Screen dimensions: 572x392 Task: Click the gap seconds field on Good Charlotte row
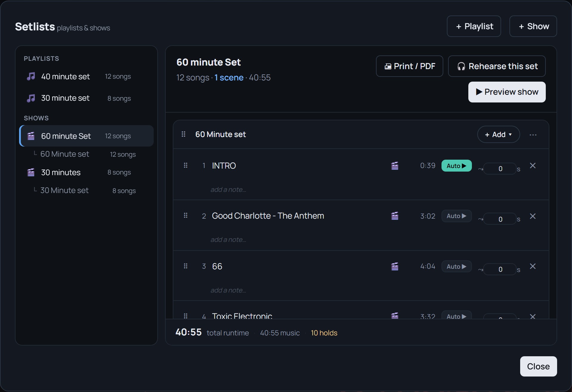(x=500, y=219)
